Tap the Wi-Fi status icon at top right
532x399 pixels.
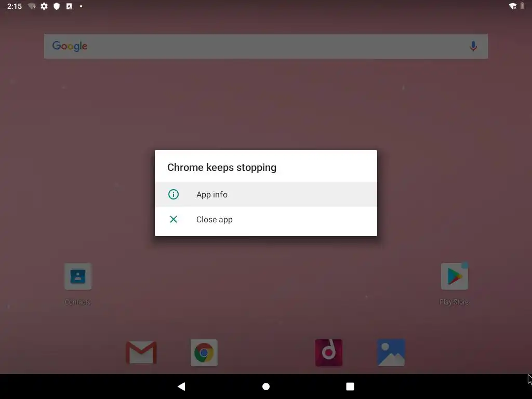point(513,6)
